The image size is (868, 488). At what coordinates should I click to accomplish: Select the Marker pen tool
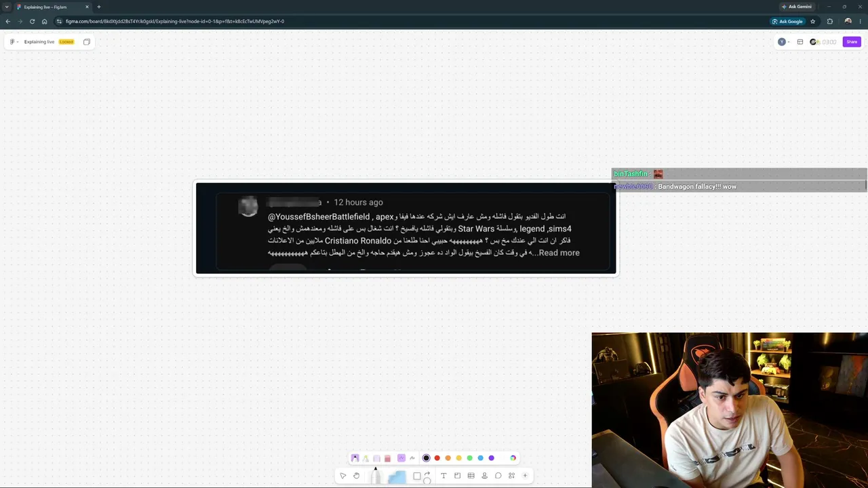click(x=355, y=458)
